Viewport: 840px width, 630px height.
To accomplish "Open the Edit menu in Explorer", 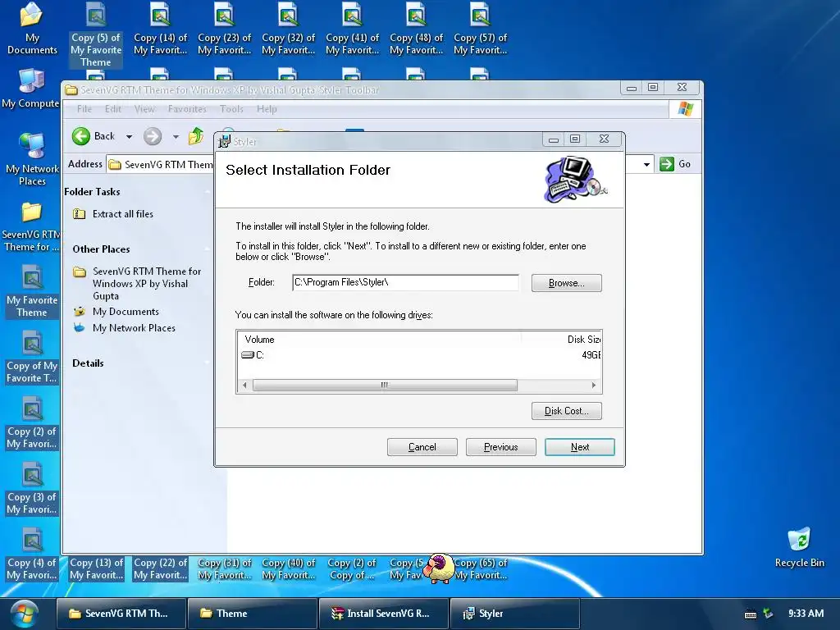I will 112,109.
